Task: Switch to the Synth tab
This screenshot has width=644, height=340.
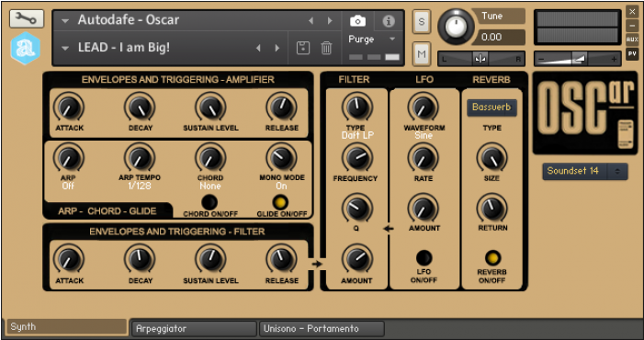Action: [66, 327]
